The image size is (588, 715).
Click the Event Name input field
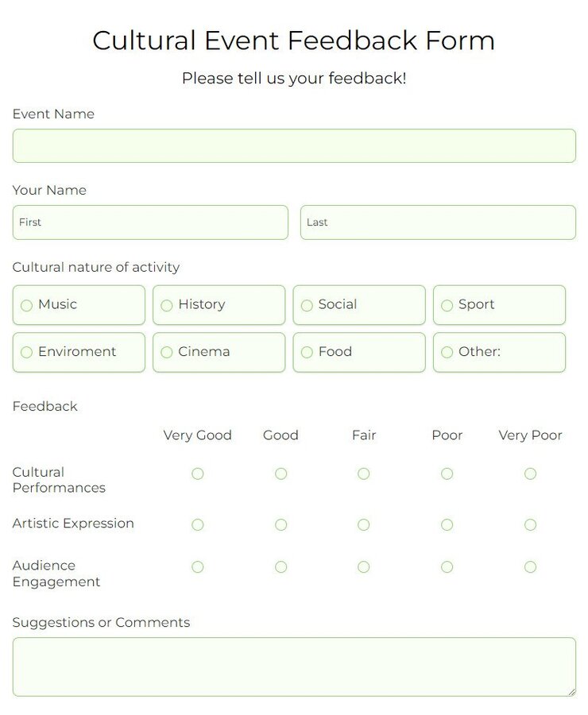click(x=294, y=145)
